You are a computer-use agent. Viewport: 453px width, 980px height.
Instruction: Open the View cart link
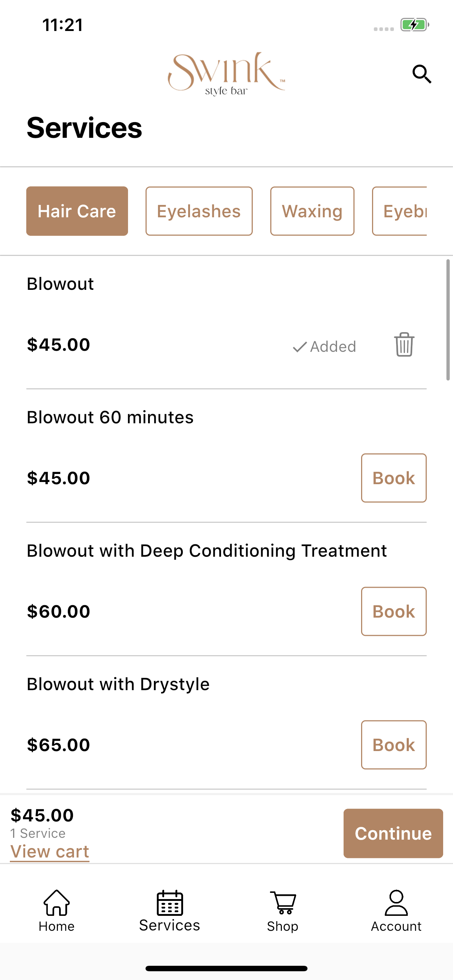[x=50, y=852]
